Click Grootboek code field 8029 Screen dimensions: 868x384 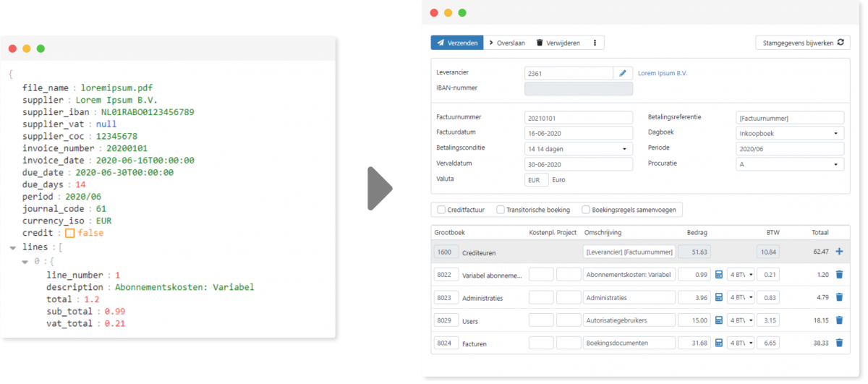[x=446, y=320]
